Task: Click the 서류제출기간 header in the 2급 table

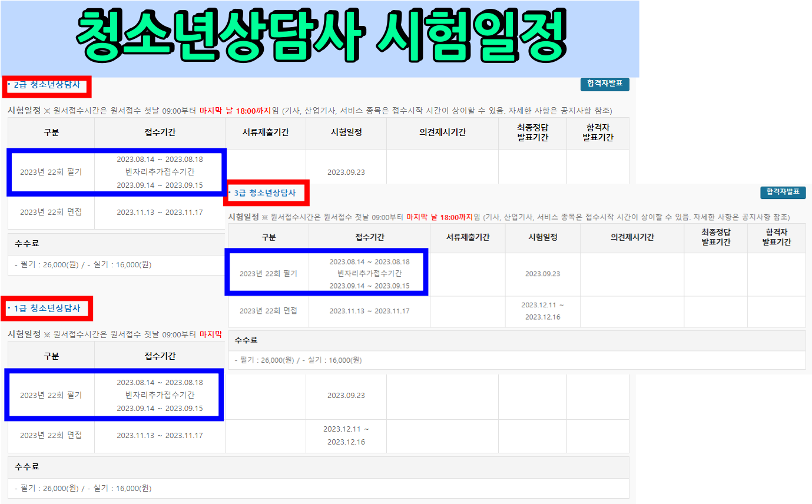Action: tap(266, 132)
